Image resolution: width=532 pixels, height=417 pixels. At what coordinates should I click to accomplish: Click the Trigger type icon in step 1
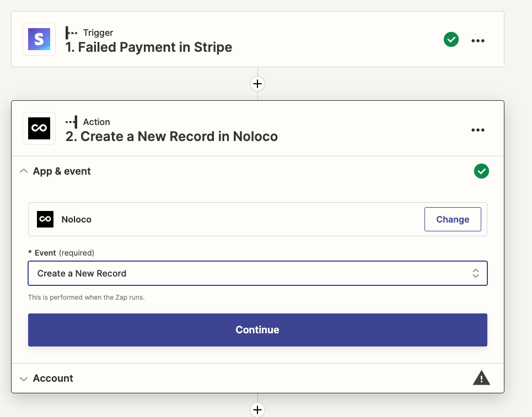71,33
